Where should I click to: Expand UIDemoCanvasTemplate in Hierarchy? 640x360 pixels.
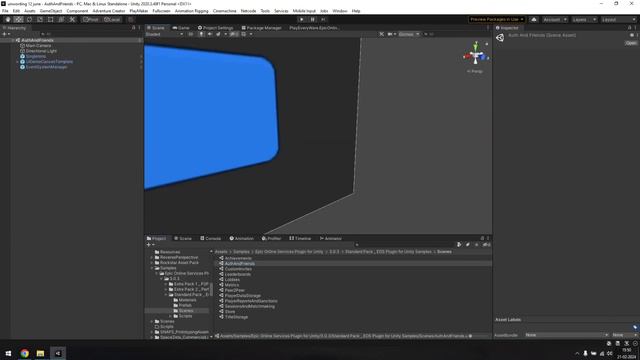coord(18,62)
